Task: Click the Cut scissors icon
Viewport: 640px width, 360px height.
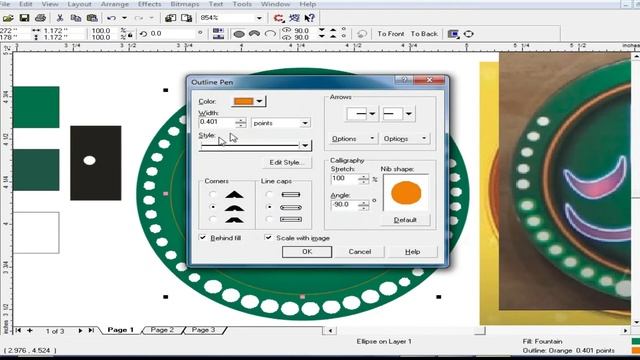Action: tap(60, 18)
